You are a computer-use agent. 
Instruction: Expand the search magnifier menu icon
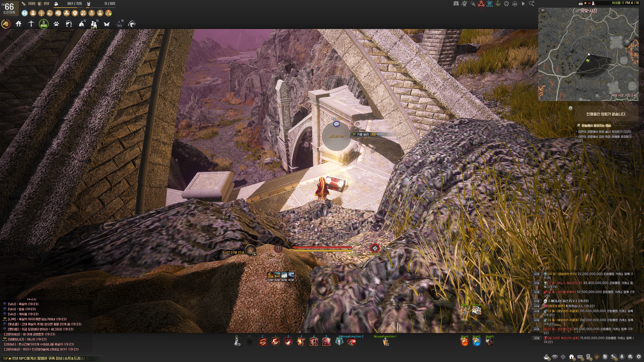[531, 4]
